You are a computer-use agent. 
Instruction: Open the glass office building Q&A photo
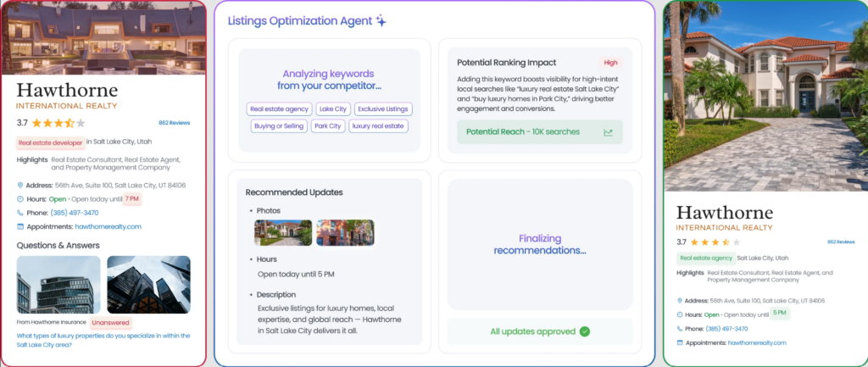click(58, 285)
